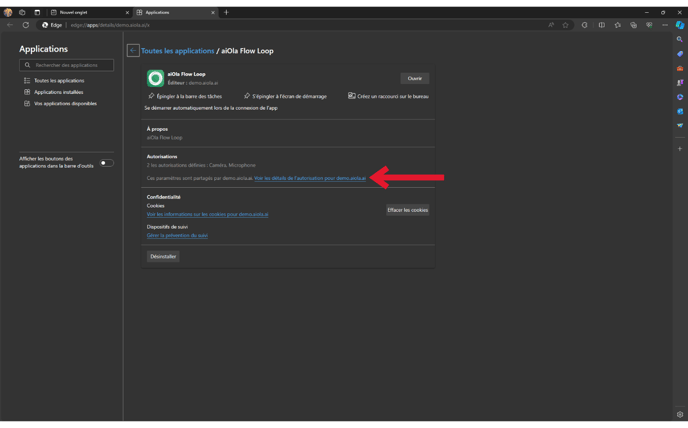Close the Applications tab
Image resolution: width=688 pixels, height=428 pixels.
[213, 13]
